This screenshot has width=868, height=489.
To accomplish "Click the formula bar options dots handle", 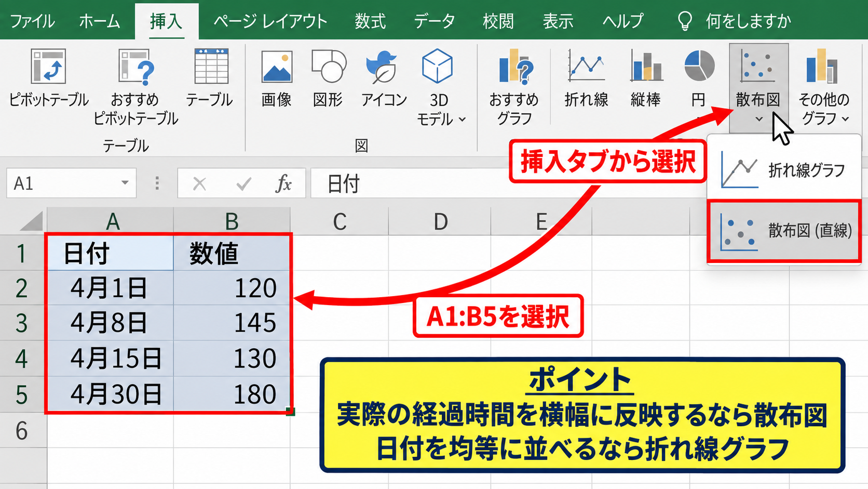I will click(x=157, y=183).
